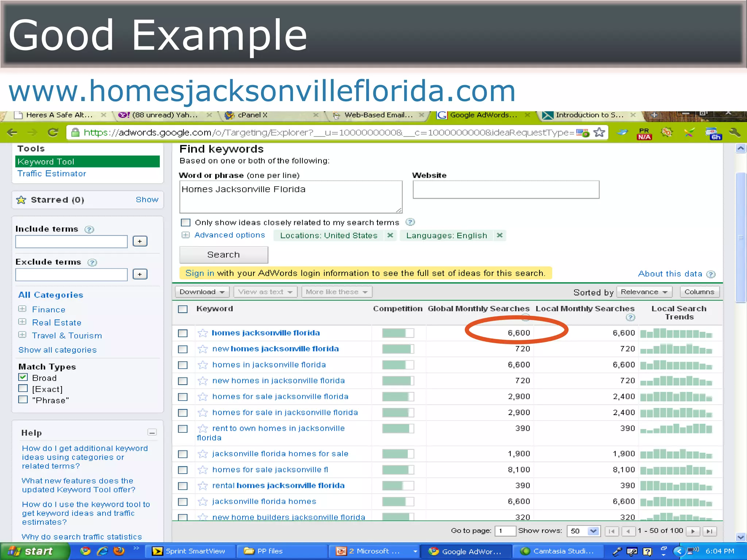This screenshot has width=747, height=560.
Task: Click help icon beside closely related checkbox
Action: click(x=410, y=222)
